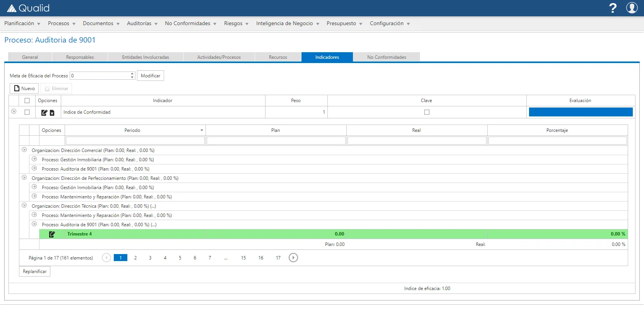This screenshot has width=644, height=321.
Task: Open the No Conformidades menu
Action: [190, 24]
